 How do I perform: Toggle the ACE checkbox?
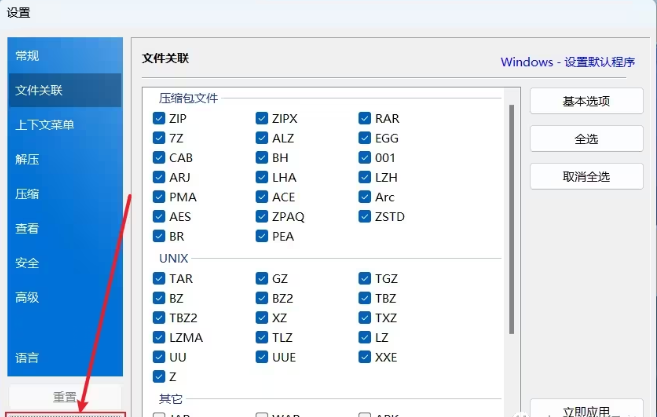click(x=261, y=197)
